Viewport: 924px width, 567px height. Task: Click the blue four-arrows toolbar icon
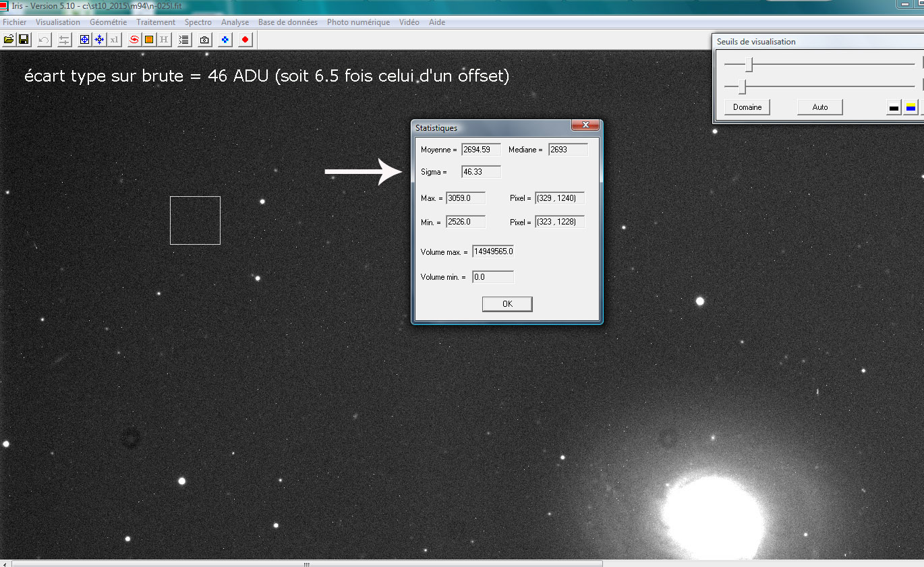(x=99, y=40)
